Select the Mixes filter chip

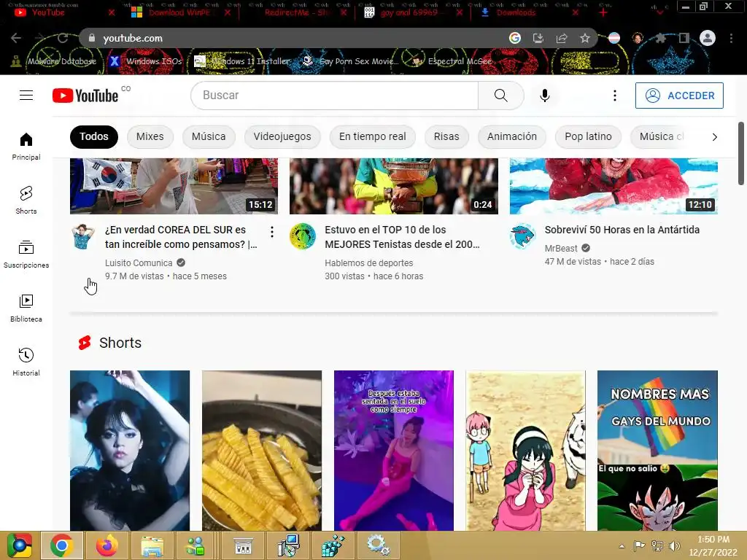pyautogui.click(x=150, y=136)
